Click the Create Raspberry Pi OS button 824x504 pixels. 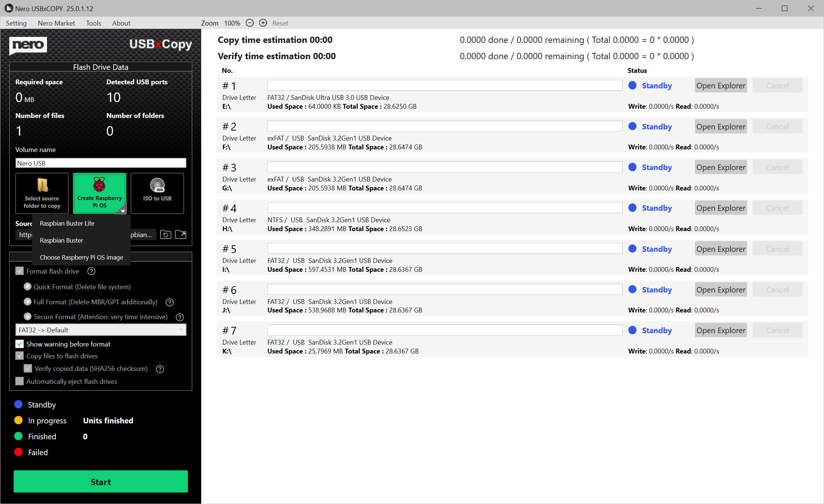click(99, 193)
